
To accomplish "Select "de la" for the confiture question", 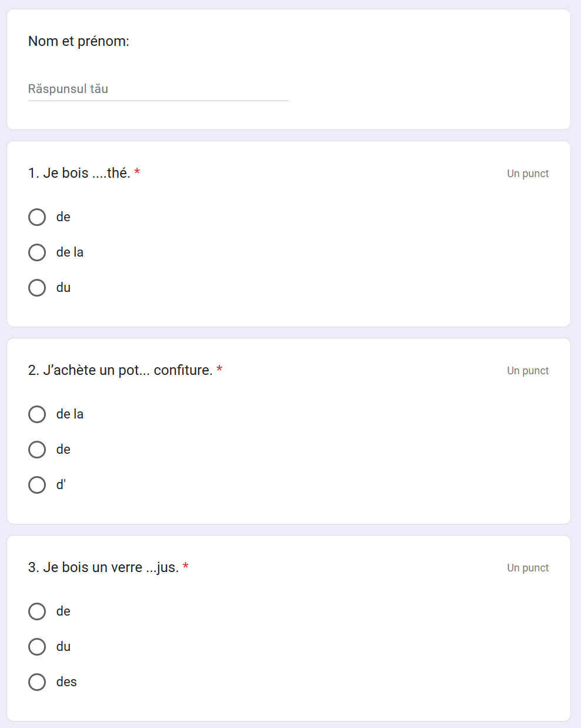I will [x=37, y=414].
